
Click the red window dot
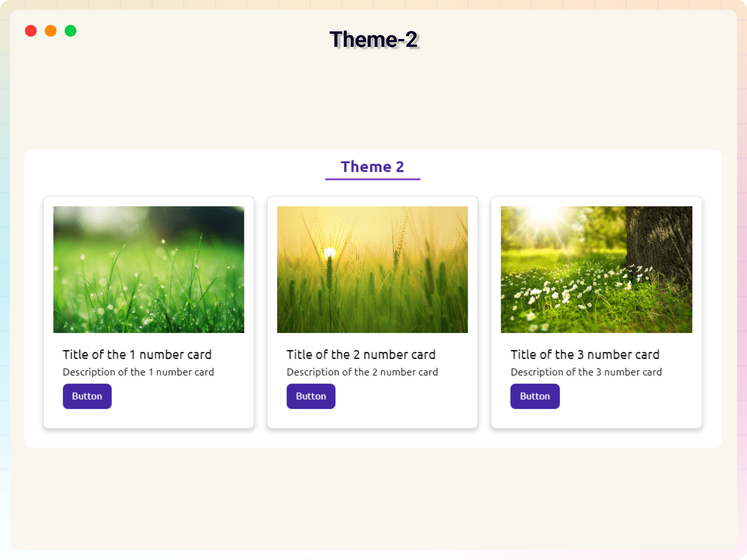click(31, 31)
